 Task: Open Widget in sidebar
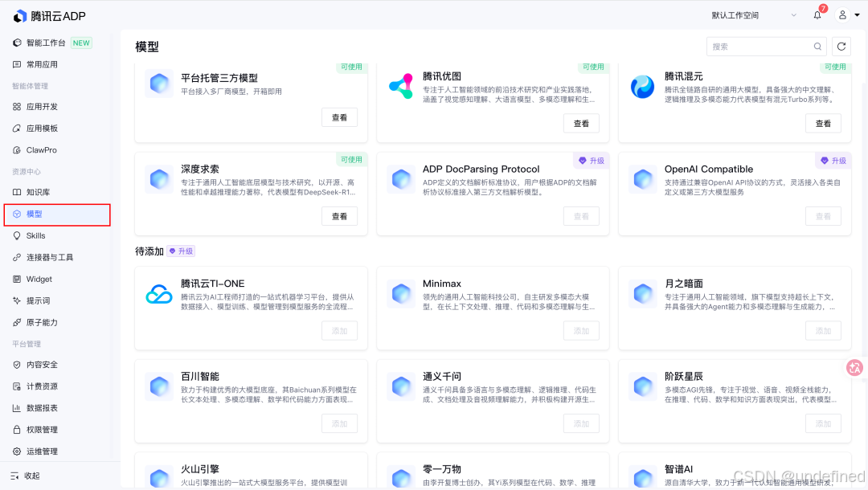pyautogui.click(x=57, y=279)
